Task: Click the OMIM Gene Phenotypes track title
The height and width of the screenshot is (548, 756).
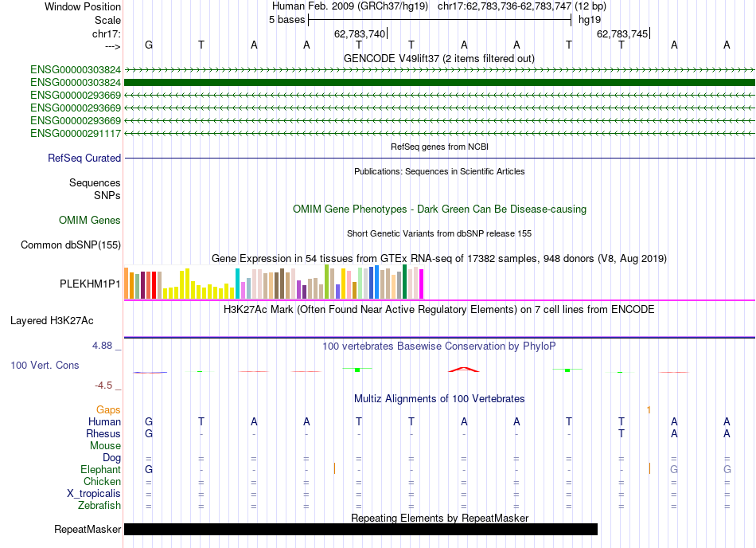Action: click(x=439, y=209)
